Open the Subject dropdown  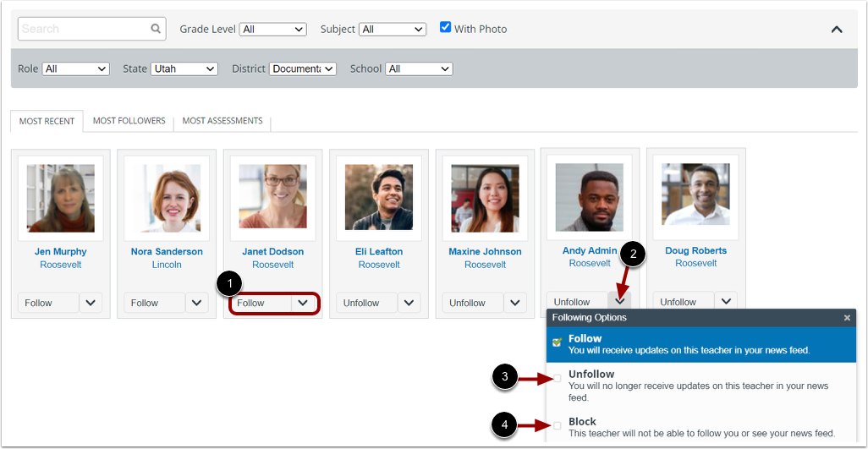click(x=393, y=30)
